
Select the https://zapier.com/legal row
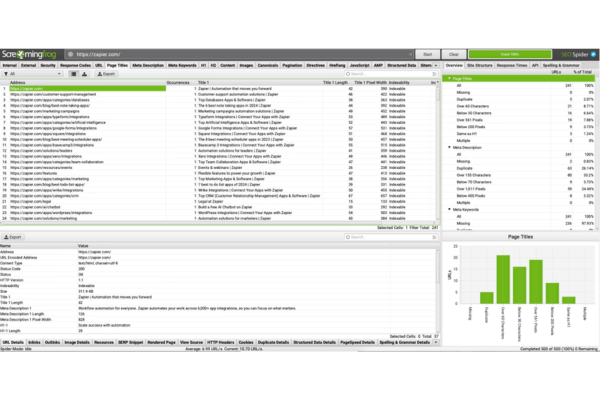[x=218, y=201]
